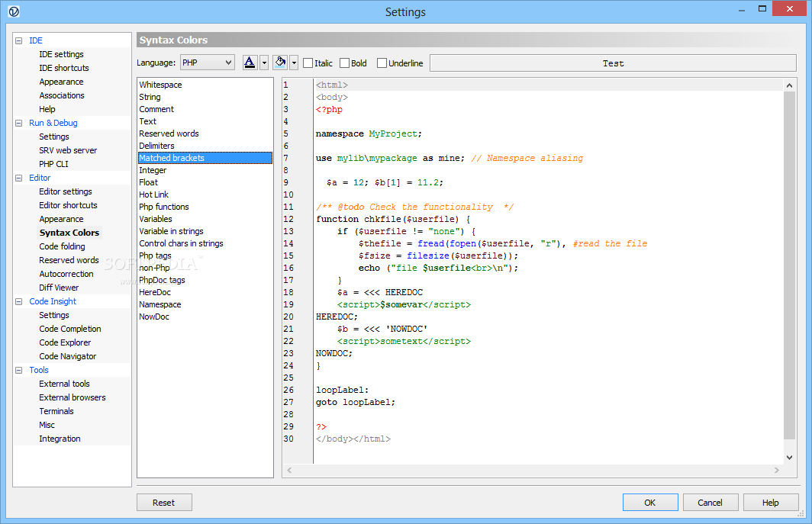Open PHP CLI settings
Image resolution: width=812 pixels, height=524 pixels.
coord(53,164)
